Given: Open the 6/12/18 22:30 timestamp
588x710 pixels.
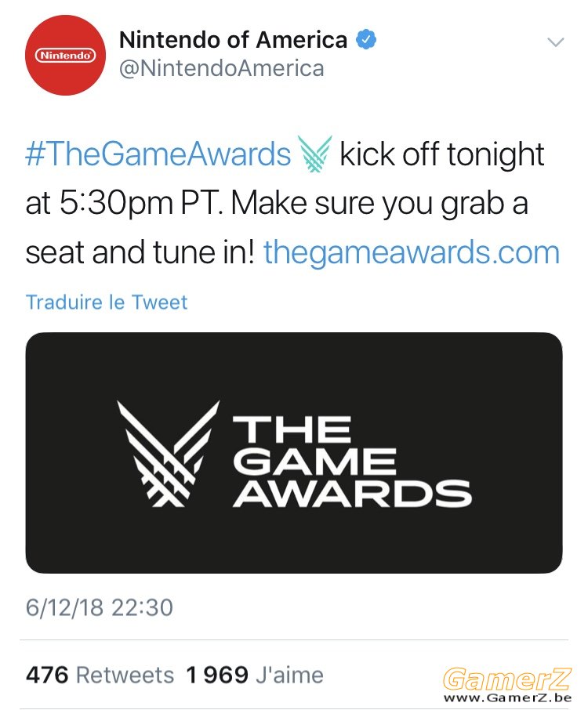Looking at the screenshot, I should pyautogui.click(x=100, y=607).
